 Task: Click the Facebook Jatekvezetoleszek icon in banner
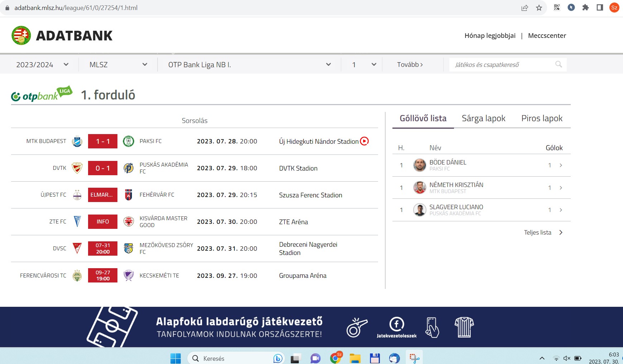tap(397, 324)
